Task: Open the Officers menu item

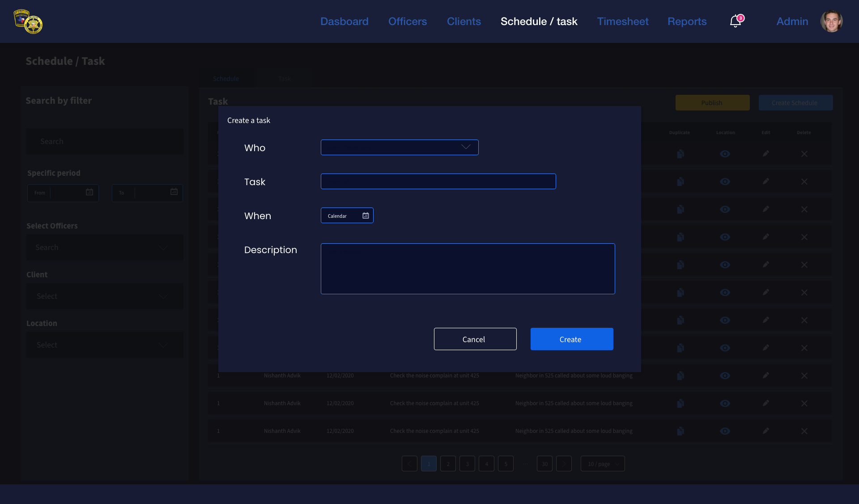Action: 407,21
